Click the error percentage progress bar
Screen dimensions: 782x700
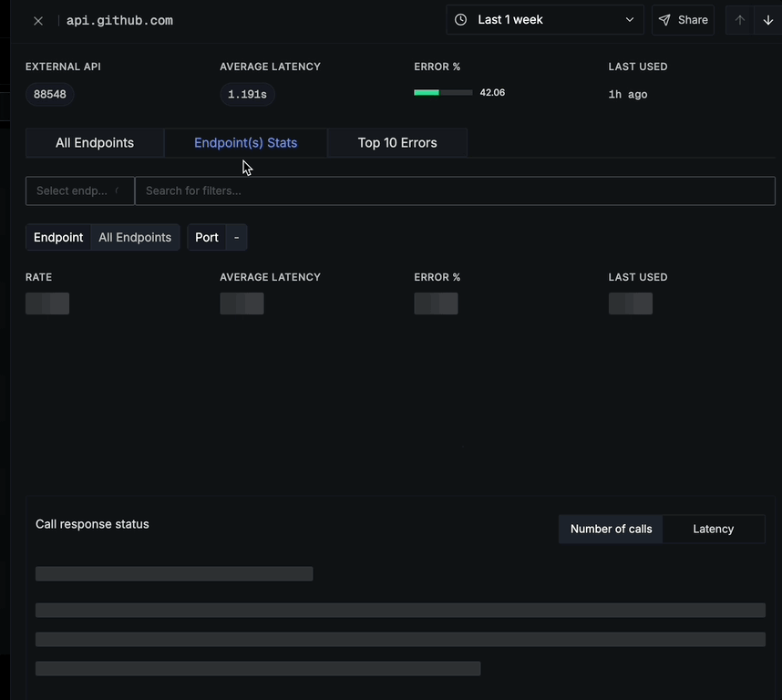(x=443, y=93)
